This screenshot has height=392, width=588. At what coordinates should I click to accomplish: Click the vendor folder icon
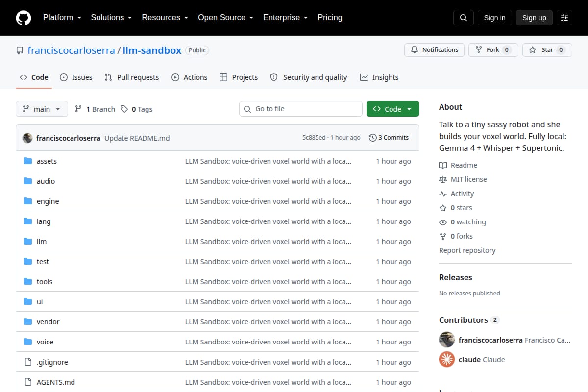pyautogui.click(x=28, y=322)
